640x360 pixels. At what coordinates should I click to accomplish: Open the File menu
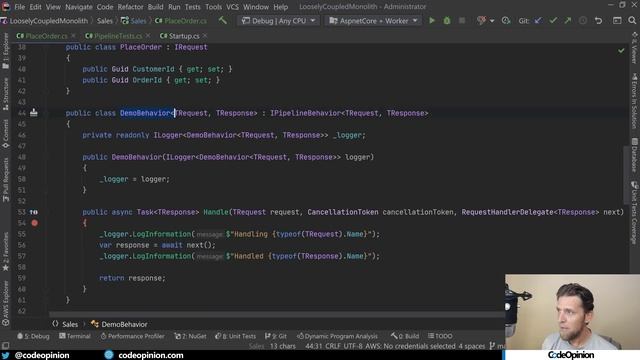20,7
